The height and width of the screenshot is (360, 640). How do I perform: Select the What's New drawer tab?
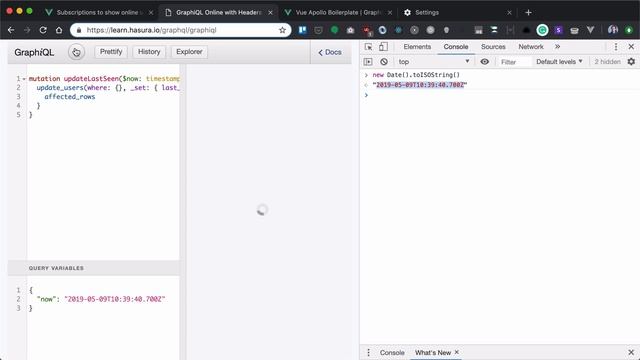coord(433,353)
